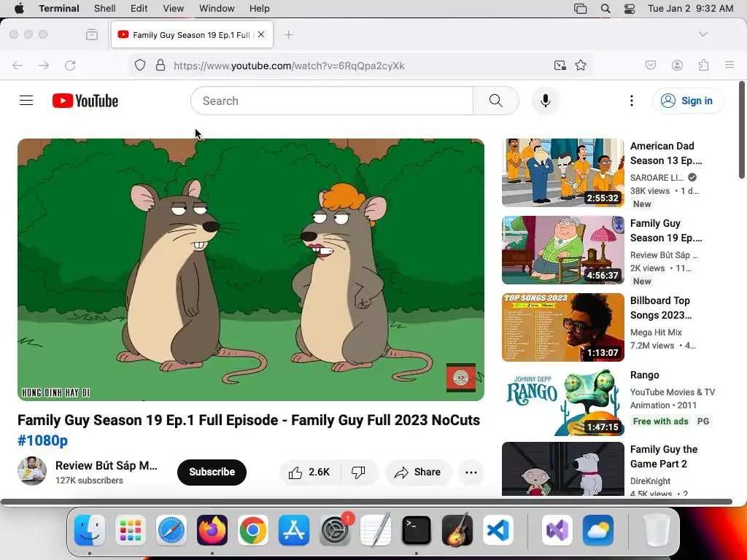This screenshot has width=747, height=560.
Task: Click the main video player
Action: click(x=251, y=270)
